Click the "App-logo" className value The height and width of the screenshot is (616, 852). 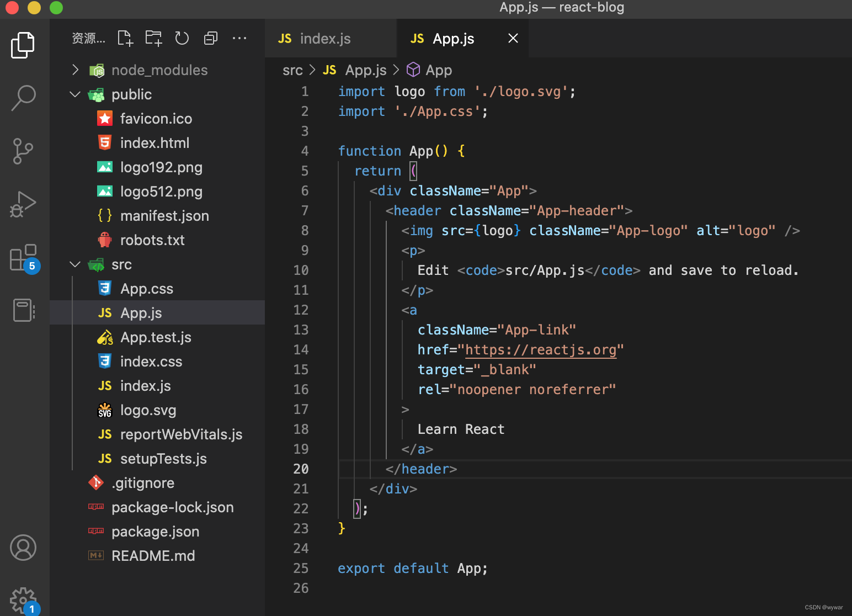[x=648, y=231]
